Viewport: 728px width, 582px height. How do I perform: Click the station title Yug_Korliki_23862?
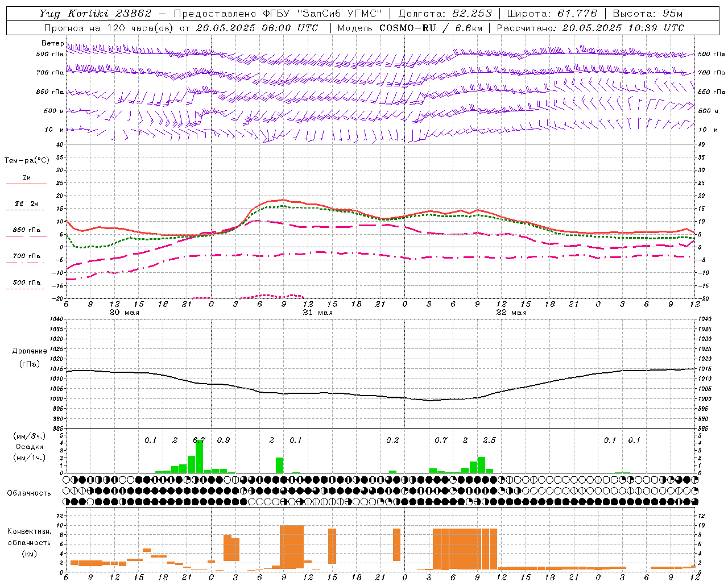tap(96, 14)
